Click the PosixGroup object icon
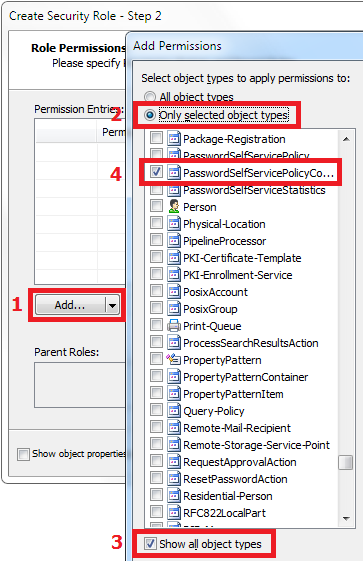Viewport: 363px width, 561px height. [174, 308]
